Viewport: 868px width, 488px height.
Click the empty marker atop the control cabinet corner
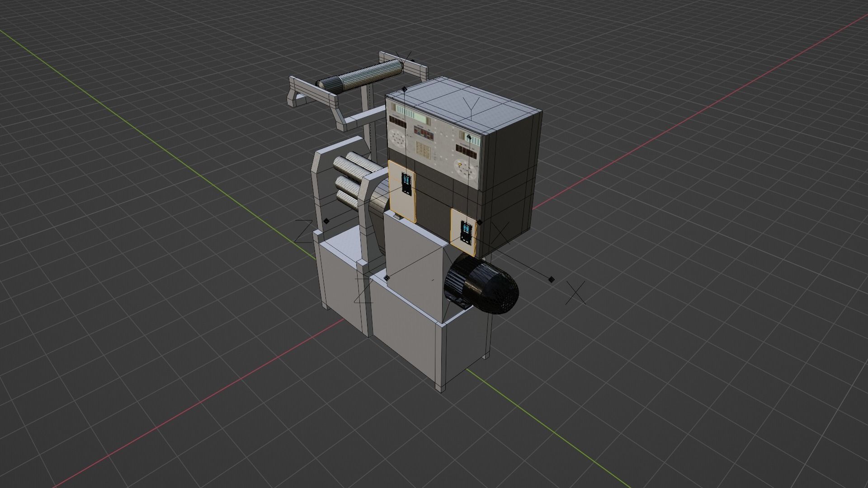[404, 89]
